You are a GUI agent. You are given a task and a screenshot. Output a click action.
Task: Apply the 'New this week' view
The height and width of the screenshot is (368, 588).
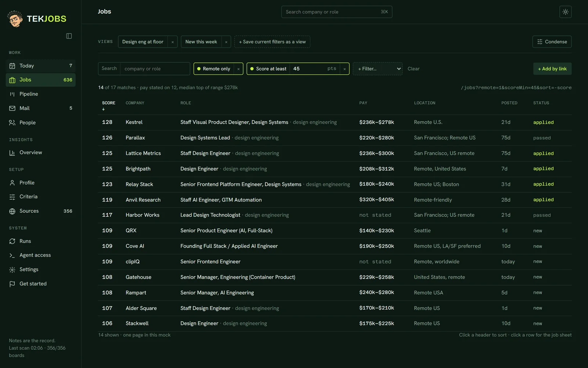pos(201,42)
